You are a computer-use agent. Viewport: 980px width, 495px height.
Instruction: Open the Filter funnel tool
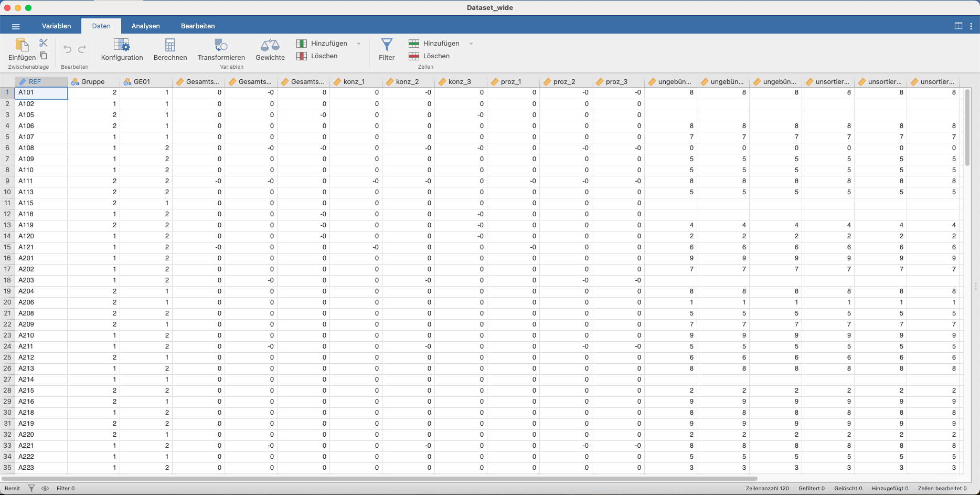pos(387,49)
